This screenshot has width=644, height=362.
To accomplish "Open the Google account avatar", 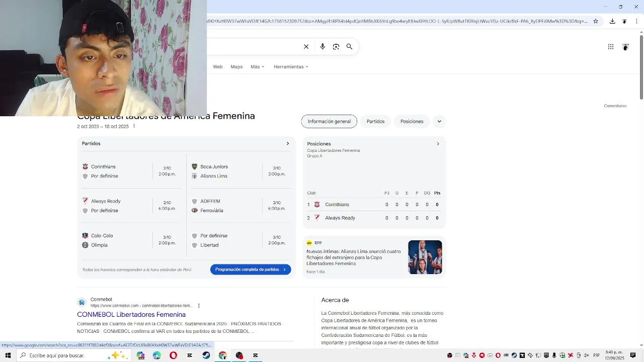I will point(625,47).
